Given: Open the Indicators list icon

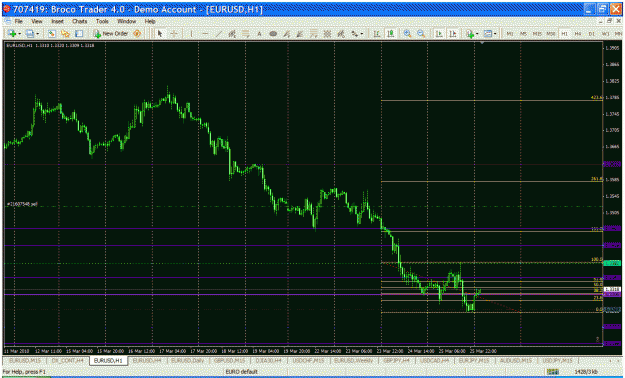Looking at the screenshot, I should point(470,34).
